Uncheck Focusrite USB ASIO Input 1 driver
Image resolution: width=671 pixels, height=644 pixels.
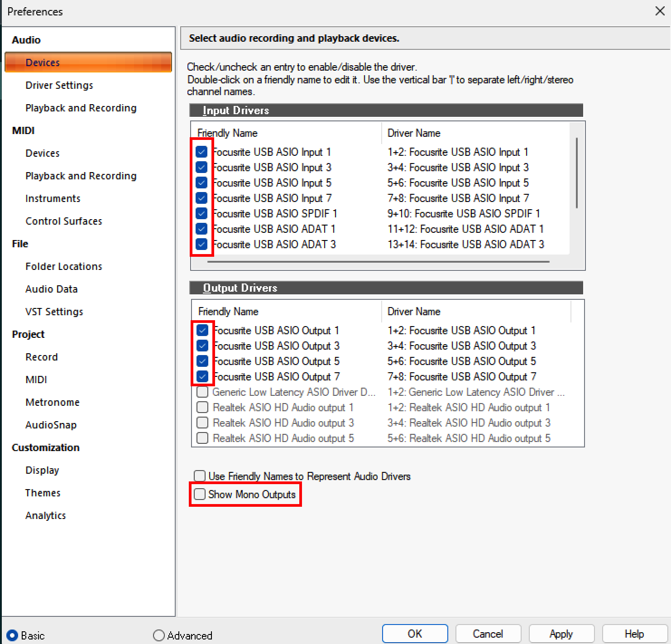click(x=201, y=152)
